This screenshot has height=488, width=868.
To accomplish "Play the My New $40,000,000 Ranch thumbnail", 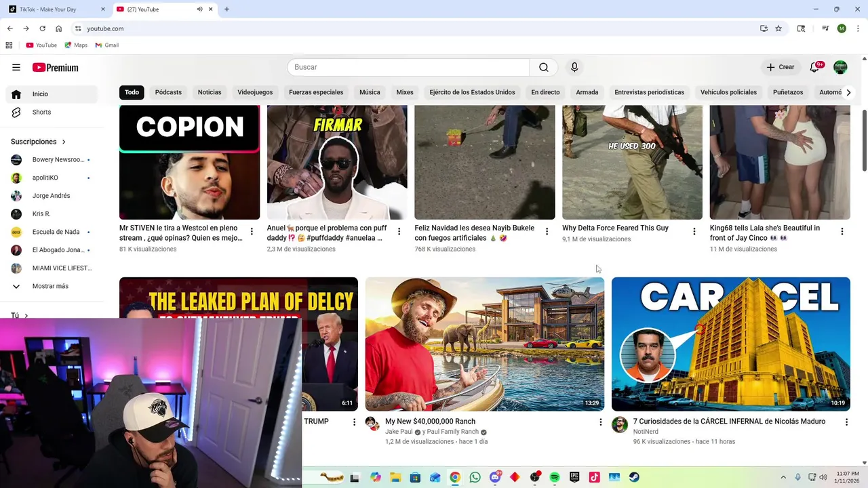I will click(x=485, y=344).
